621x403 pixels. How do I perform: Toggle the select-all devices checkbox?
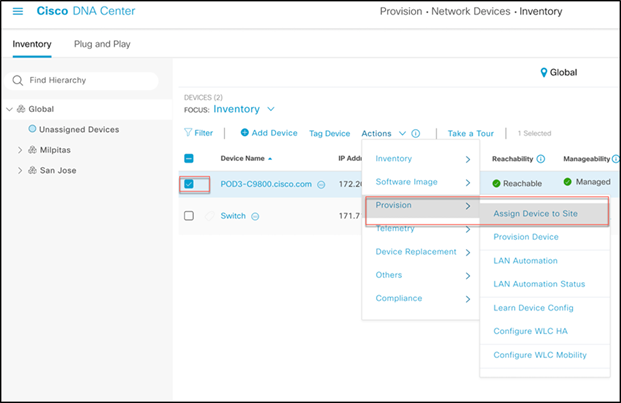(189, 158)
